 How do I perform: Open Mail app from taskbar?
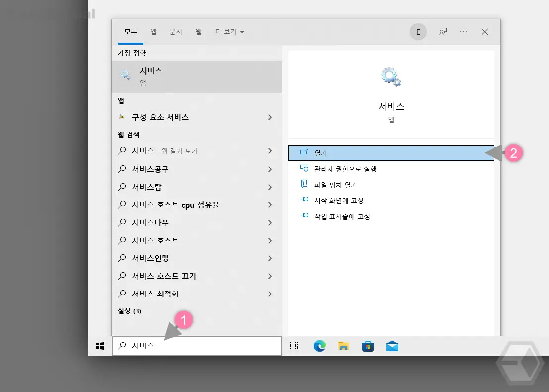pyautogui.click(x=392, y=346)
